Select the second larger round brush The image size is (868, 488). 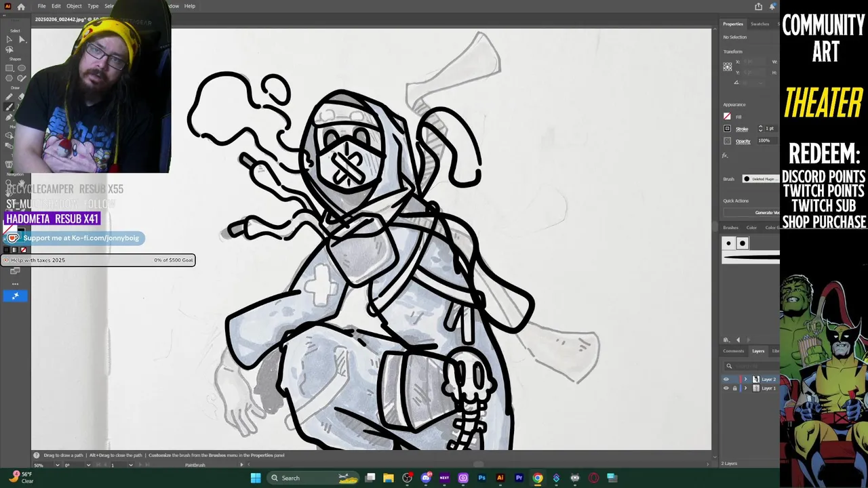[742, 243]
